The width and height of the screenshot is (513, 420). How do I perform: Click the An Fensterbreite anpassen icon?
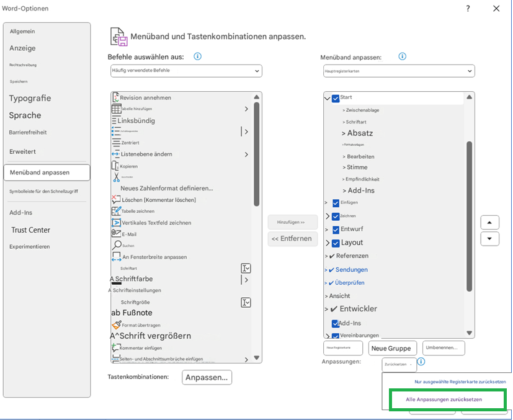117,256
